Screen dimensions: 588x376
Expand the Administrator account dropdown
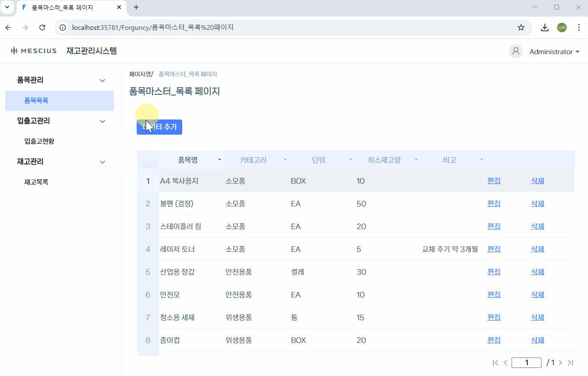[577, 52]
